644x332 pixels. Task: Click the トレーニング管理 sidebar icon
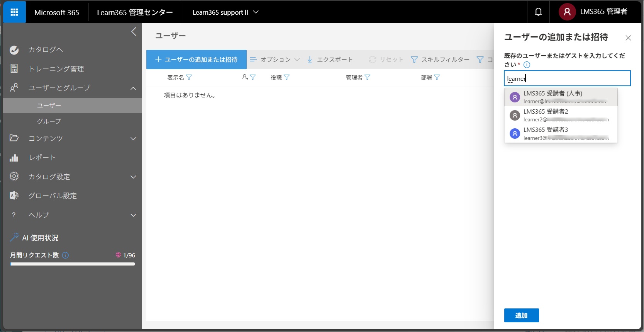coord(14,68)
